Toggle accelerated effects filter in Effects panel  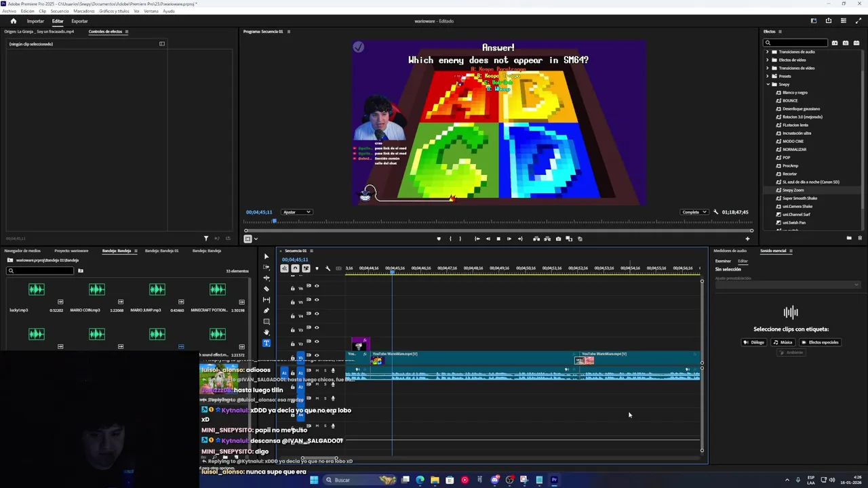[835, 43]
